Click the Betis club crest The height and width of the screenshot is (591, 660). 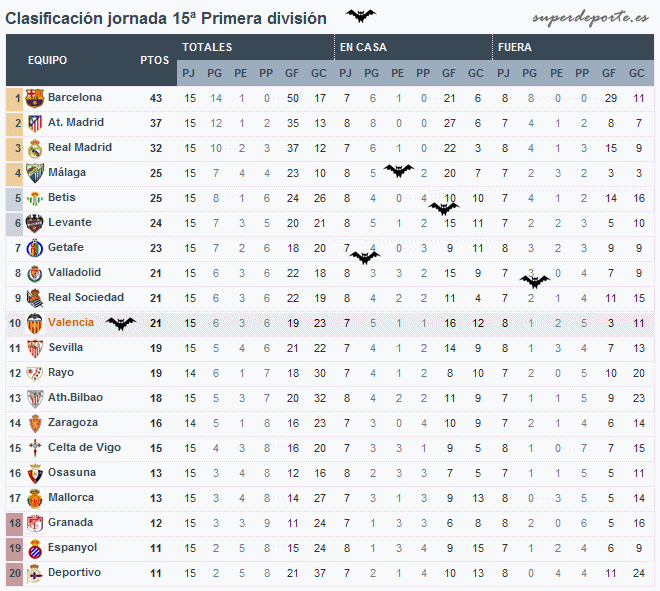click(x=35, y=198)
